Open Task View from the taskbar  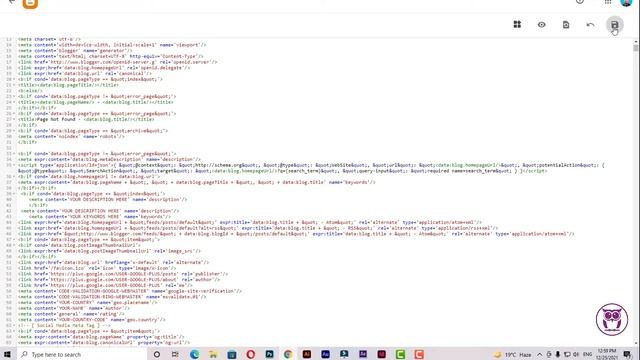pyautogui.click(x=175, y=354)
